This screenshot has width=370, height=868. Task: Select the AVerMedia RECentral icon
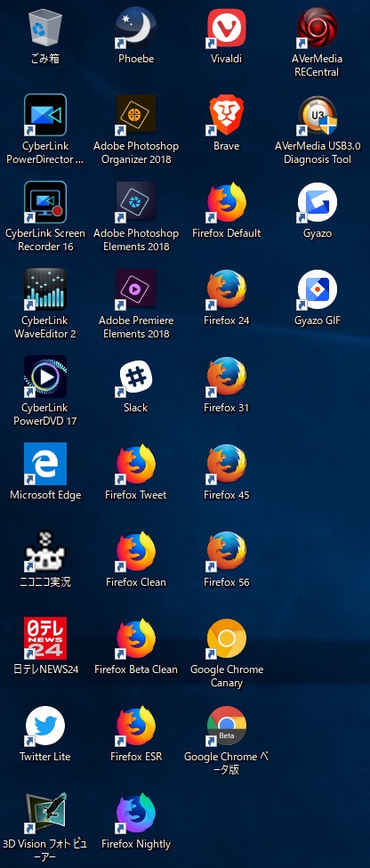click(x=318, y=28)
